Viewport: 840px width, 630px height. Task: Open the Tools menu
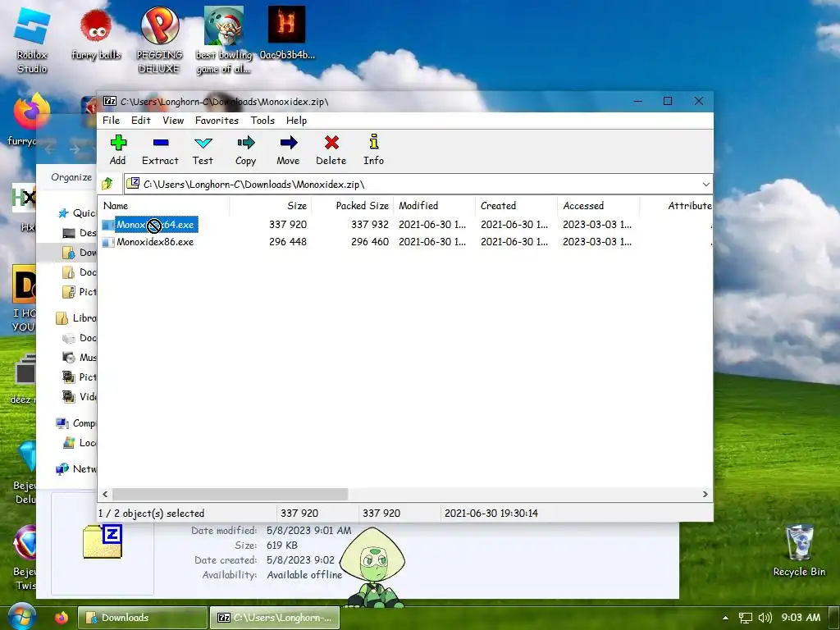click(262, 121)
